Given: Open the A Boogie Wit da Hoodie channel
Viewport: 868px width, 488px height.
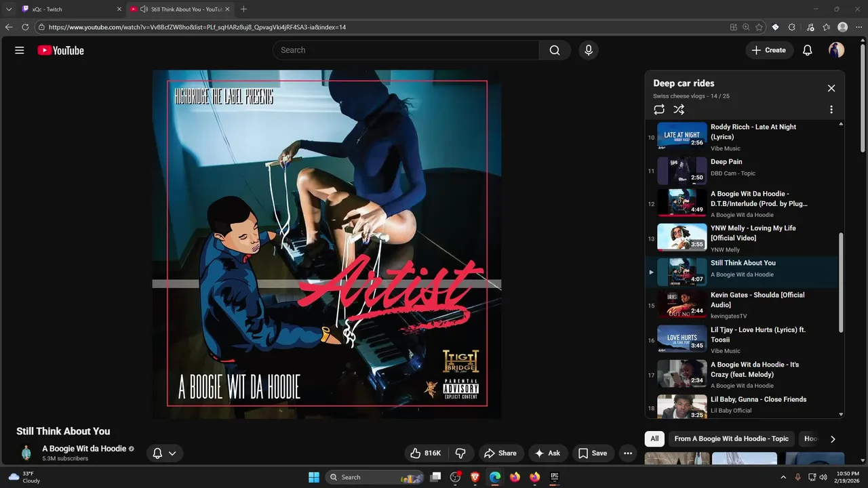Looking at the screenshot, I should click(84, 449).
